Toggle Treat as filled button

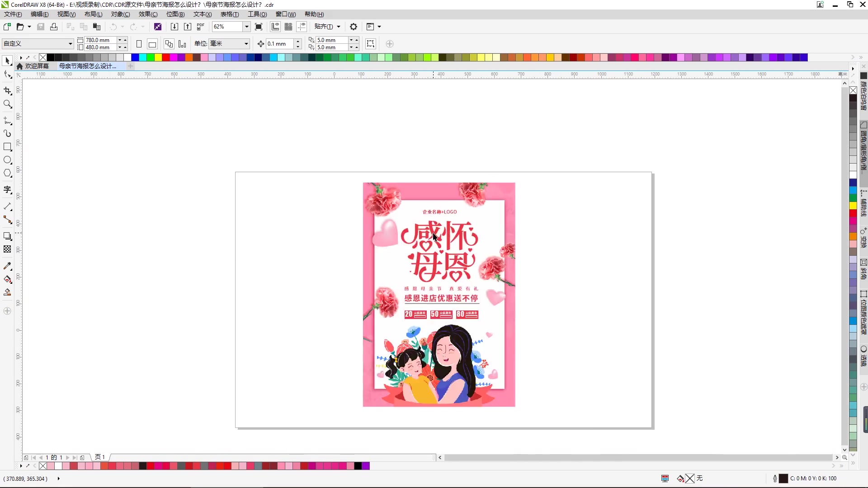pyautogui.click(x=370, y=44)
